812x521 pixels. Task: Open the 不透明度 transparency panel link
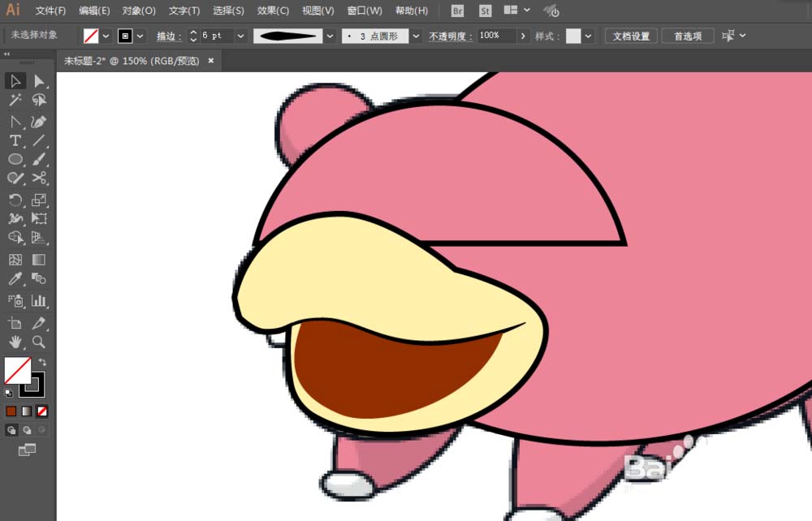[x=451, y=36]
